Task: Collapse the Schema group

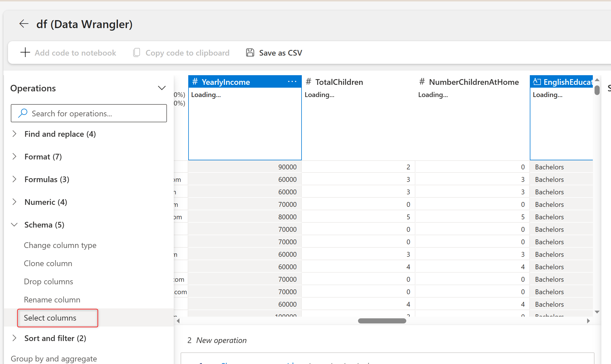Action: tap(14, 225)
